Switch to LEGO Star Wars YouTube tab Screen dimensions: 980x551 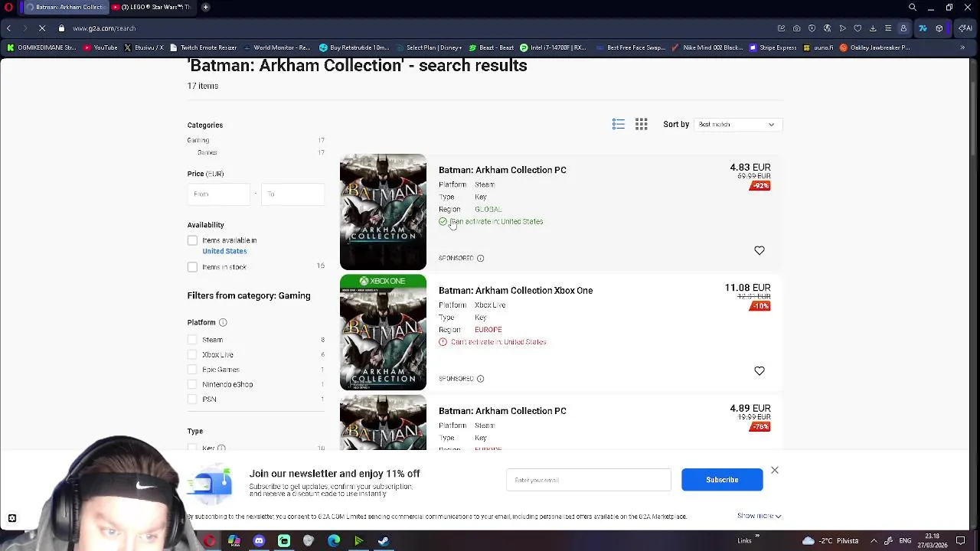coord(153,7)
